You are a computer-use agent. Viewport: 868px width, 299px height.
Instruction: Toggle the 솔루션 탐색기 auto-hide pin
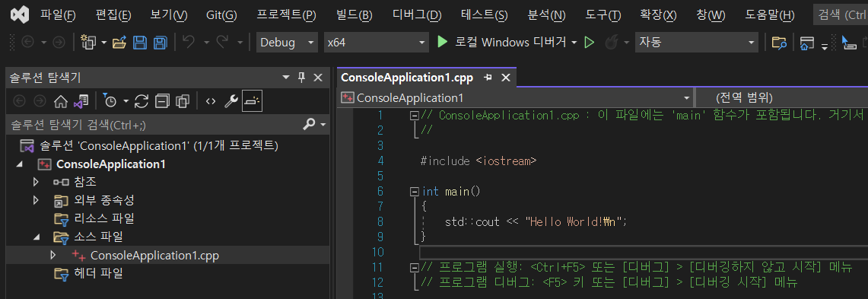(302, 78)
